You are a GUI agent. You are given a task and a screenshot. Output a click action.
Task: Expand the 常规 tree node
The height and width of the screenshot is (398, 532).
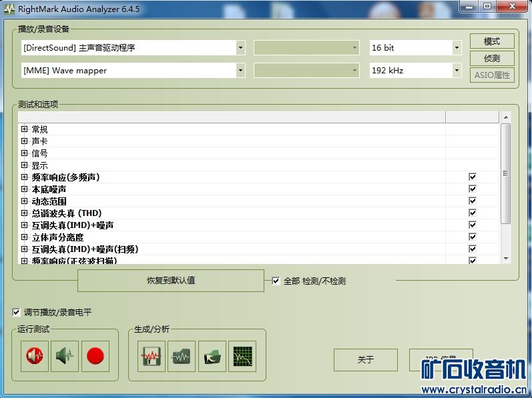pos(25,129)
